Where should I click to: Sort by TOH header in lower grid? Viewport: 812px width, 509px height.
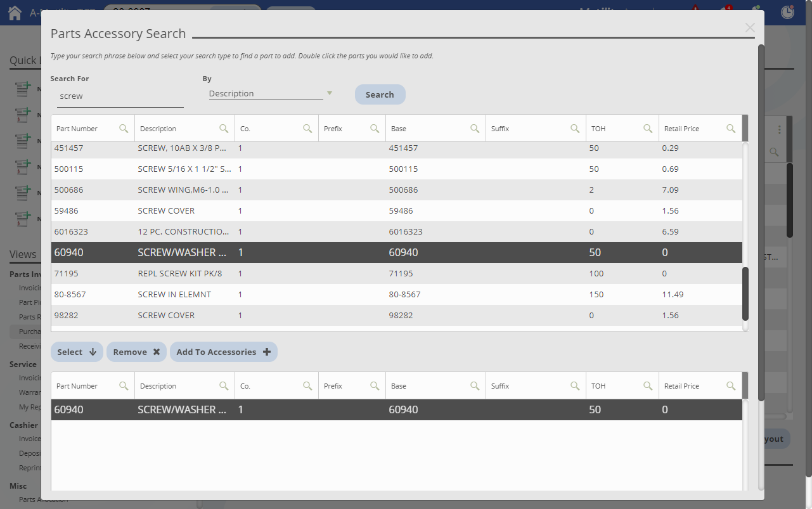[x=598, y=386]
